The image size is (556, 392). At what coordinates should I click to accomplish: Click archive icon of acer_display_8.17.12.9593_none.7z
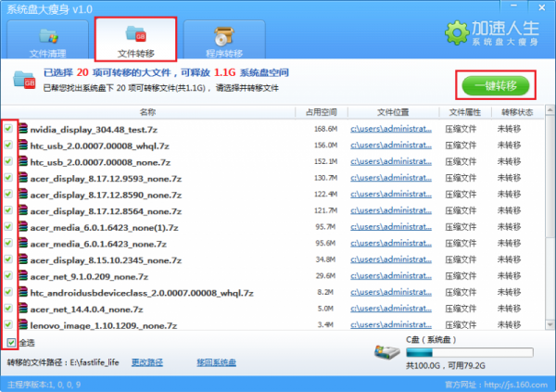click(23, 177)
